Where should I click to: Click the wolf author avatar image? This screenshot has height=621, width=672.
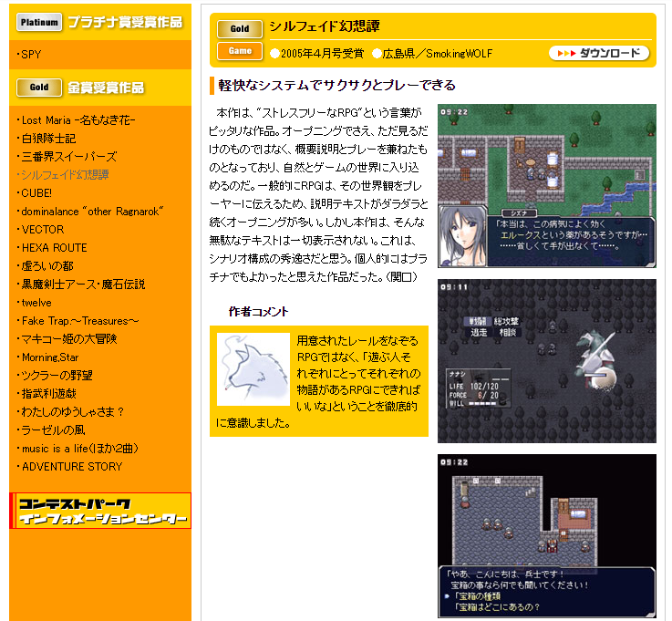[253, 369]
